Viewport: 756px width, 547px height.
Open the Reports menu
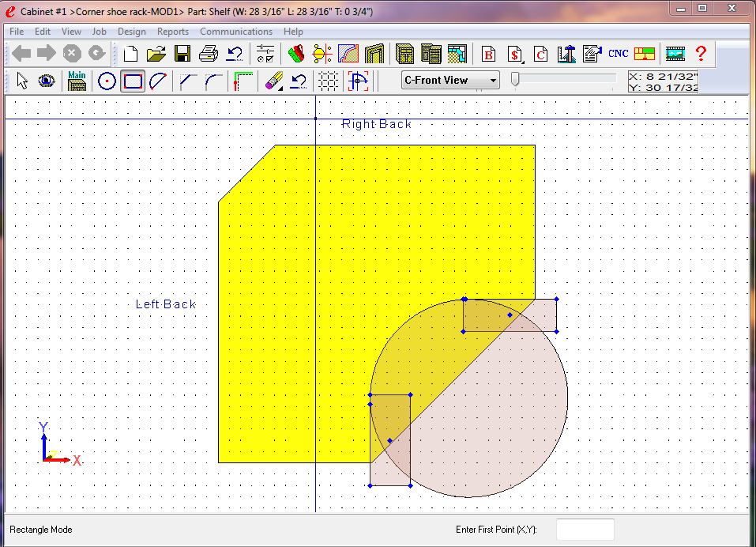(172, 32)
